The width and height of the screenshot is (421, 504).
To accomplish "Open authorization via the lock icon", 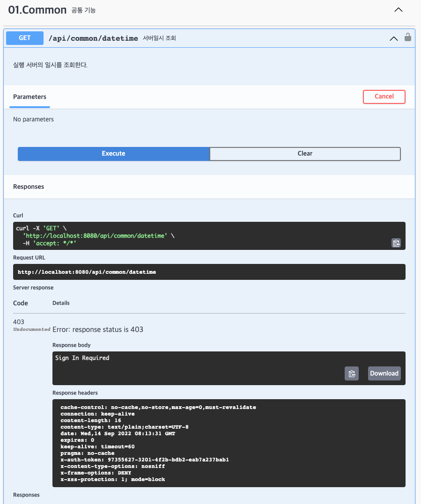I will (x=408, y=37).
